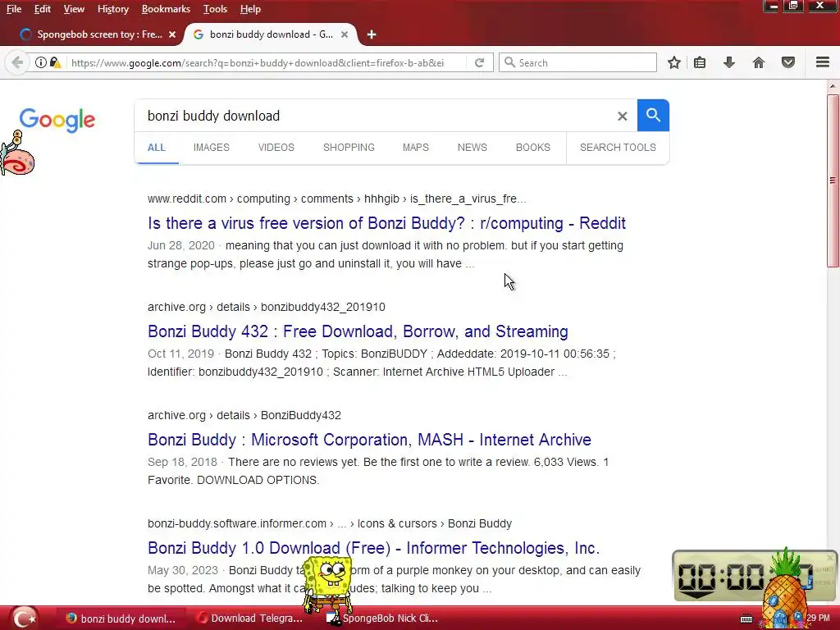This screenshot has height=630, width=840.
Task: Switch to VIDEOS results
Action: (276, 148)
